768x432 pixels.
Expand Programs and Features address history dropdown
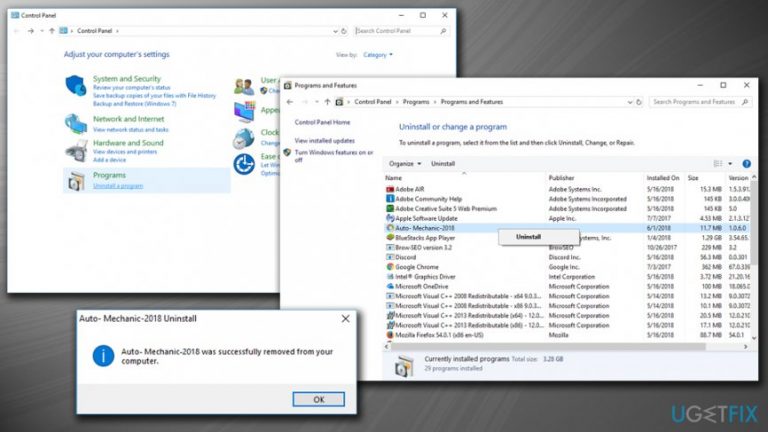(630, 102)
